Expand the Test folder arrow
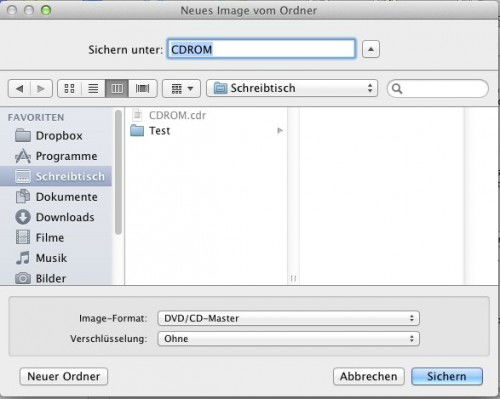 280,131
